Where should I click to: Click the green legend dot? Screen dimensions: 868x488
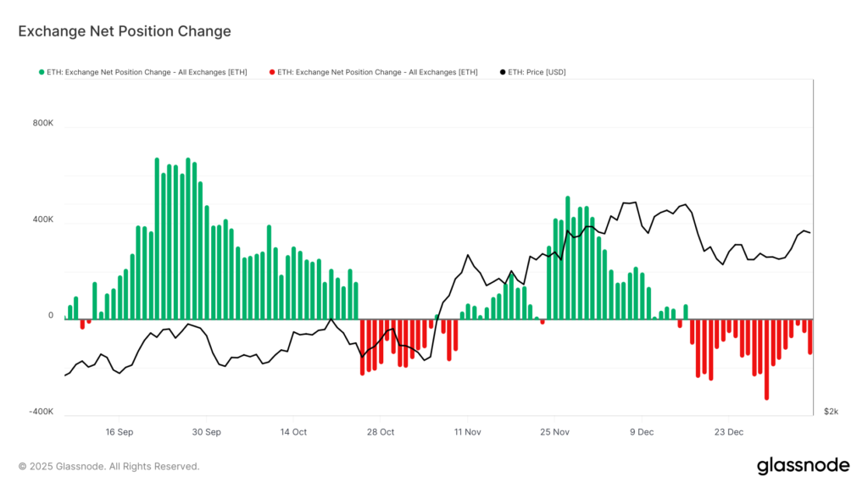click(x=42, y=72)
